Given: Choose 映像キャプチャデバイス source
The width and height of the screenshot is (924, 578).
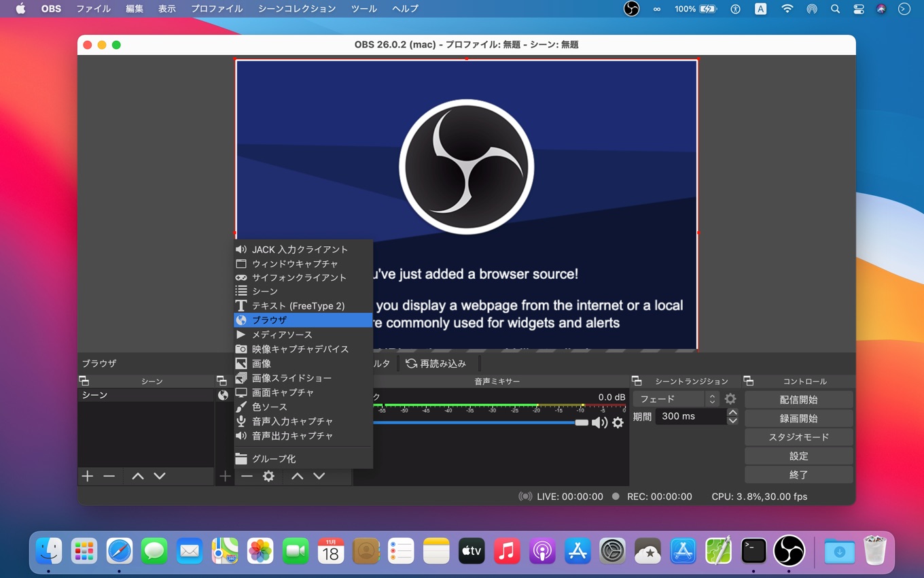Looking at the screenshot, I should 303,349.
